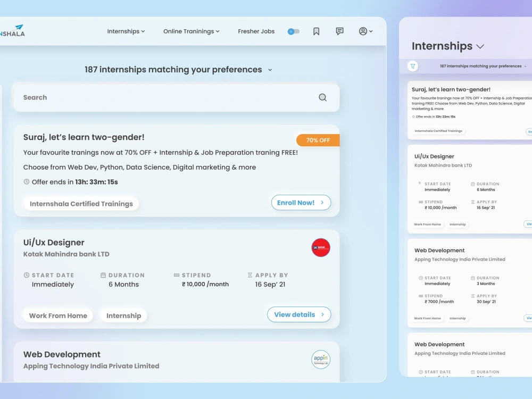Viewport: 532px width, 399px height.
Task: Click Suraj, let's learn two-gender! heading in mobile panel
Action: (x=451, y=89)
